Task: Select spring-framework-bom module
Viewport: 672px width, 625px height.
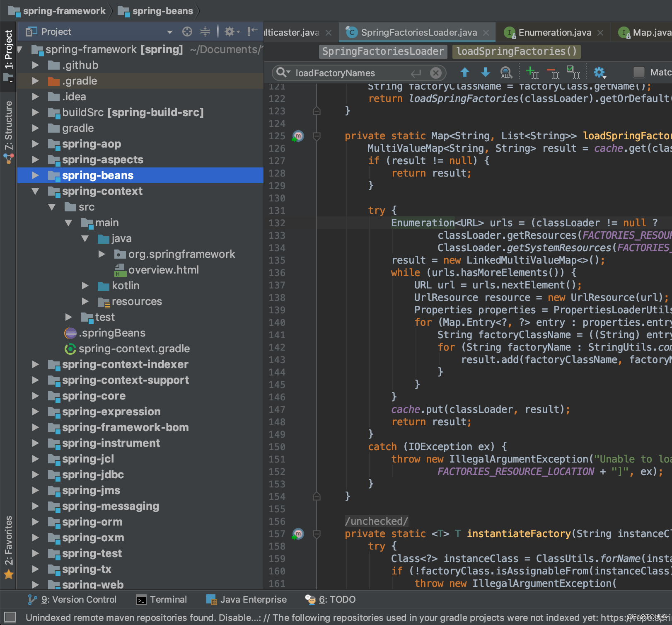Action: [118, 427]
